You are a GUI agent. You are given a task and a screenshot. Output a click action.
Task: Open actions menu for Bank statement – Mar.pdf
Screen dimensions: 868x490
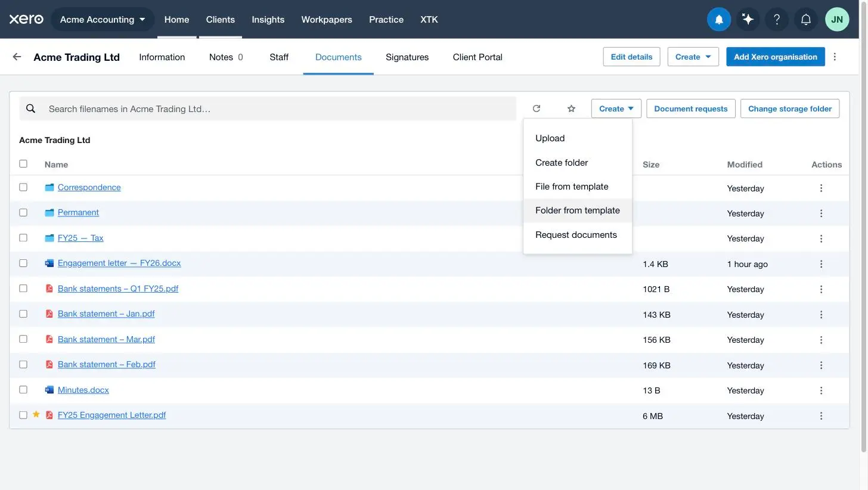[x=821, y=340]
